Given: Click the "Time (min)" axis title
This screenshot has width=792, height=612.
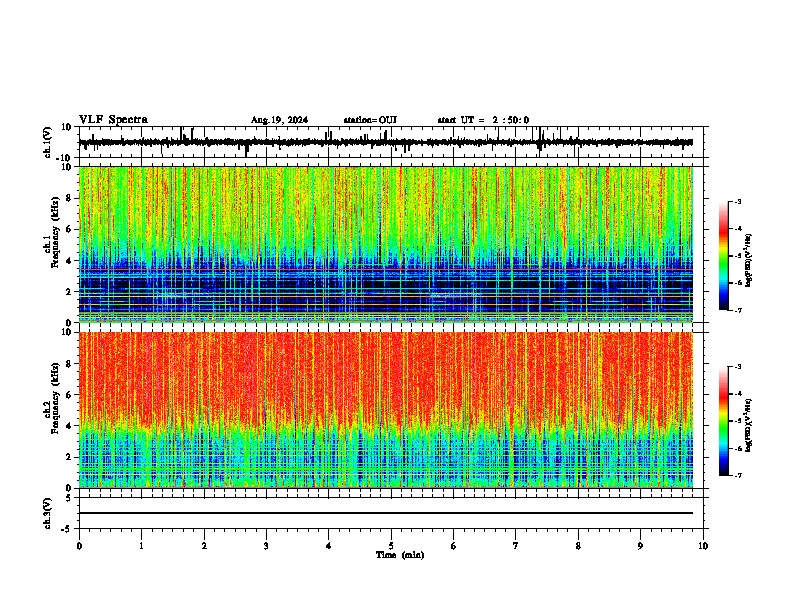Looking at the screenshot, I should pyautogui.click(x=400, y=555).
